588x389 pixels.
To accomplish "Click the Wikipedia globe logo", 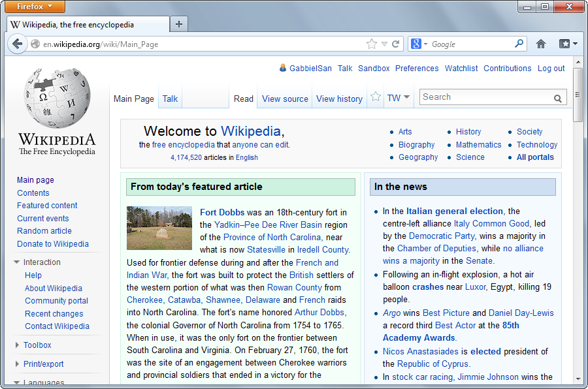I will click(x=57, y=98).
